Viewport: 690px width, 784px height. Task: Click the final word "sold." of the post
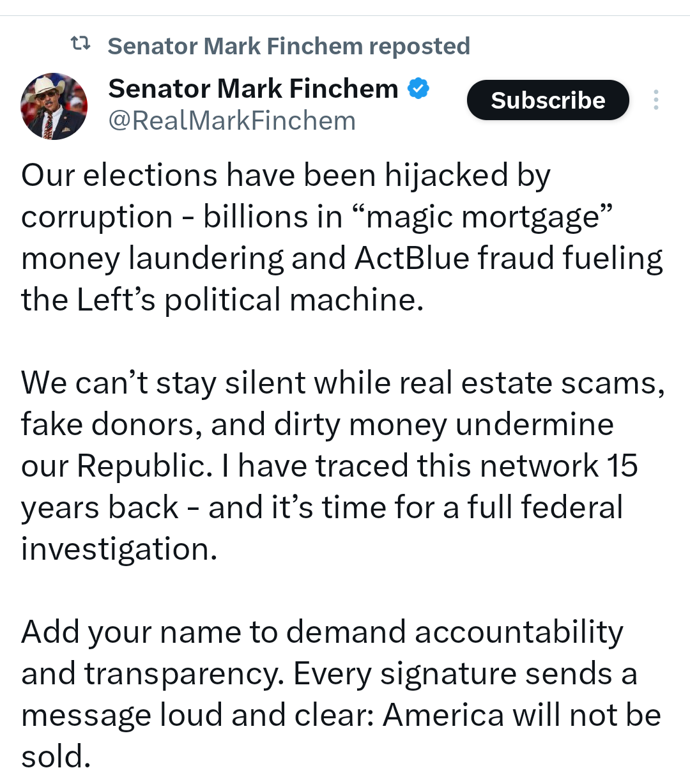click(x=56, y=757)
